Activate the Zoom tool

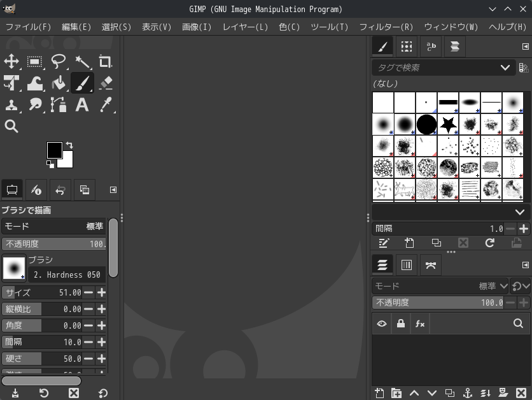point(11,125)
